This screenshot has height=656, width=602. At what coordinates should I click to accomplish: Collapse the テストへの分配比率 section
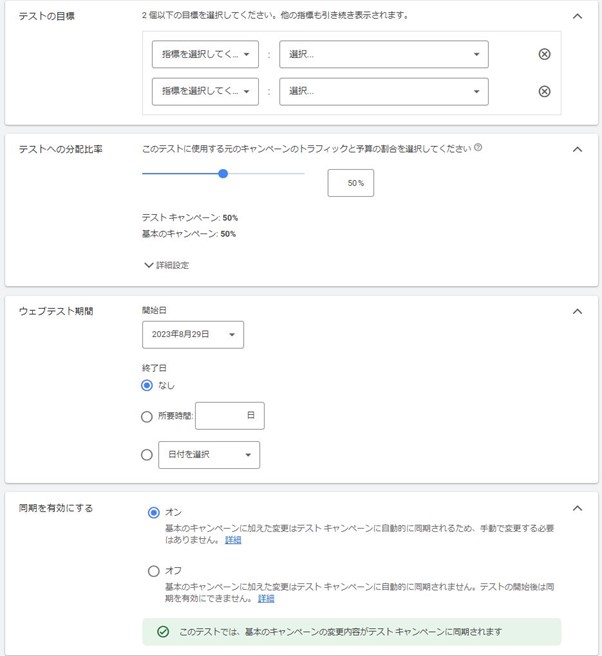(x=577, y=149)
